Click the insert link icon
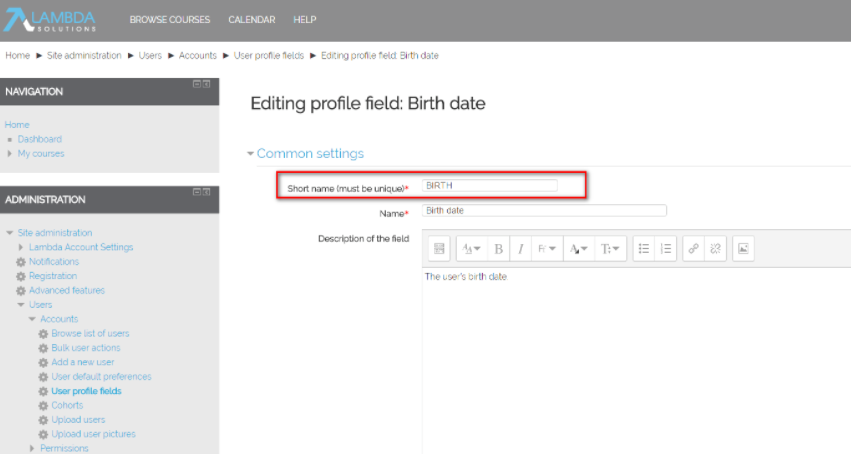The image size is (851, 454). [693, 249]
